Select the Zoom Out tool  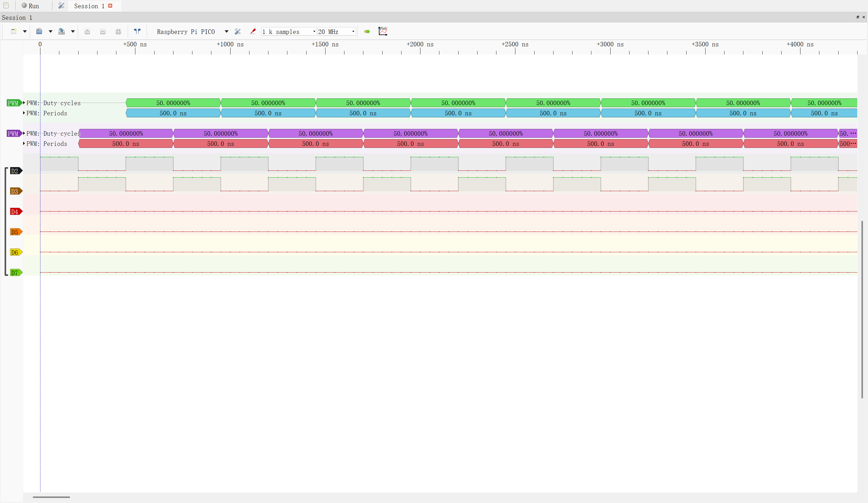103,31
